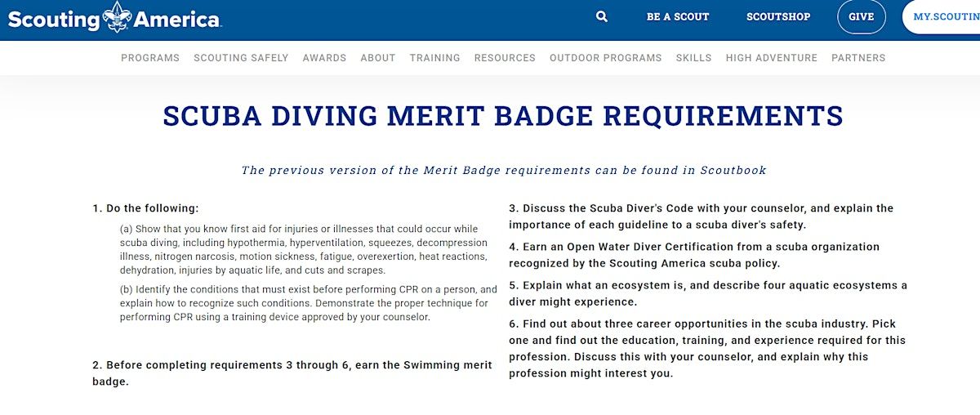980x415 pixels.
Task: Open the Training menu
Action: 434,58
